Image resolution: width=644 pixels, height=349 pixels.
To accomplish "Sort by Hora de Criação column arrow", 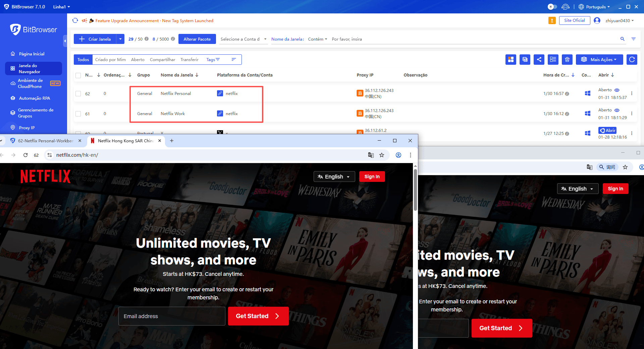I will point(573,75).
